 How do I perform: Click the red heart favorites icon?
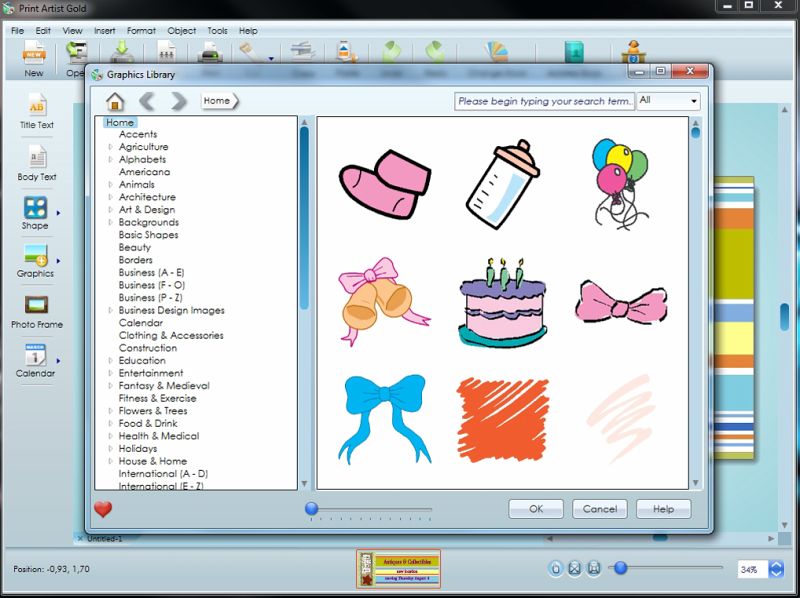coord(103,509)
